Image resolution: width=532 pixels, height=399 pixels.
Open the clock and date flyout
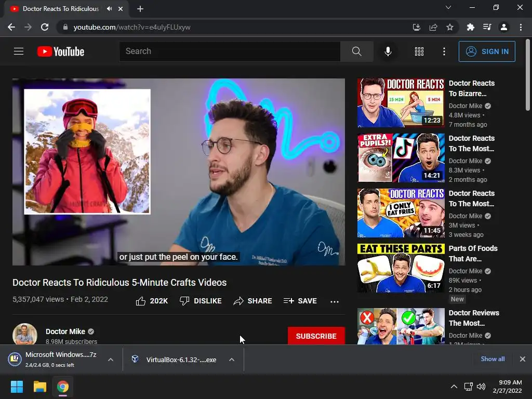coord(507,387)
